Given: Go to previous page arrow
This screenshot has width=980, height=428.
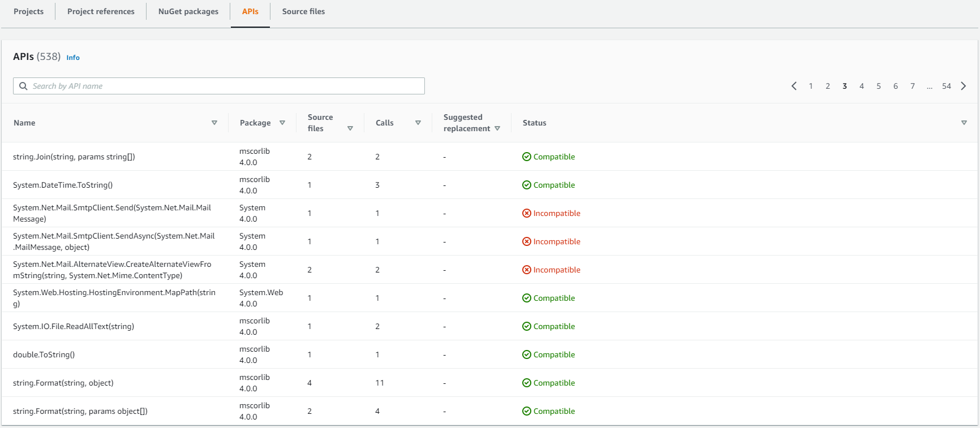Looking at the screenshot, I should 794,86.
